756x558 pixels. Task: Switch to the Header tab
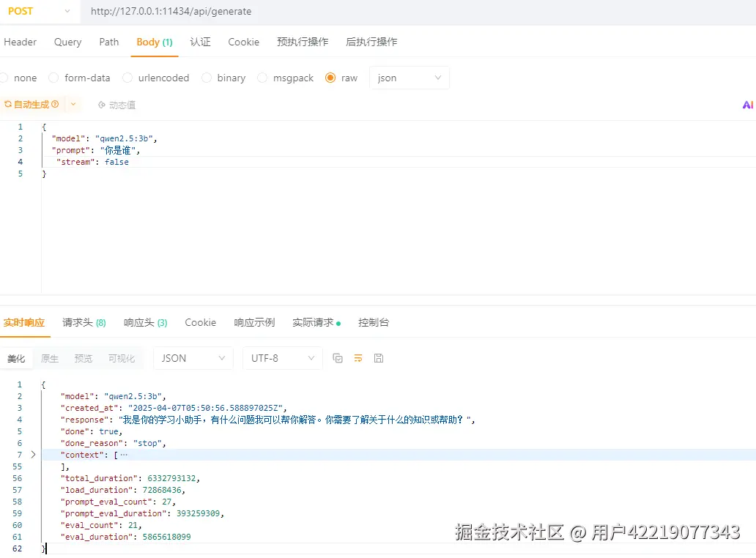click(x=21, y=42)
